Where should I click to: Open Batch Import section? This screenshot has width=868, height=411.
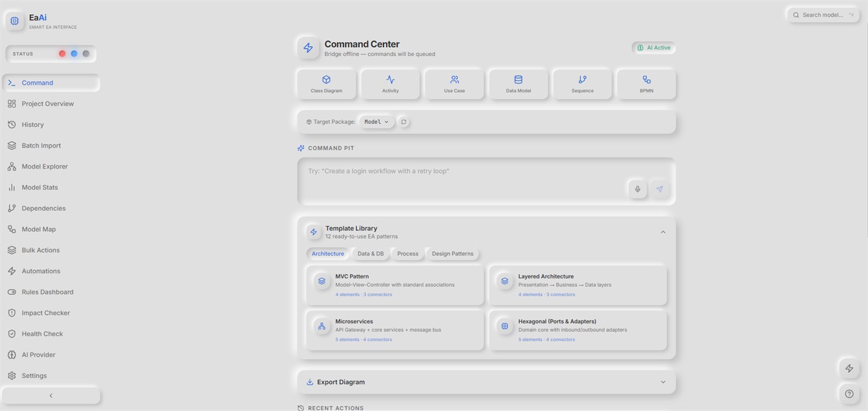point(51,146)
